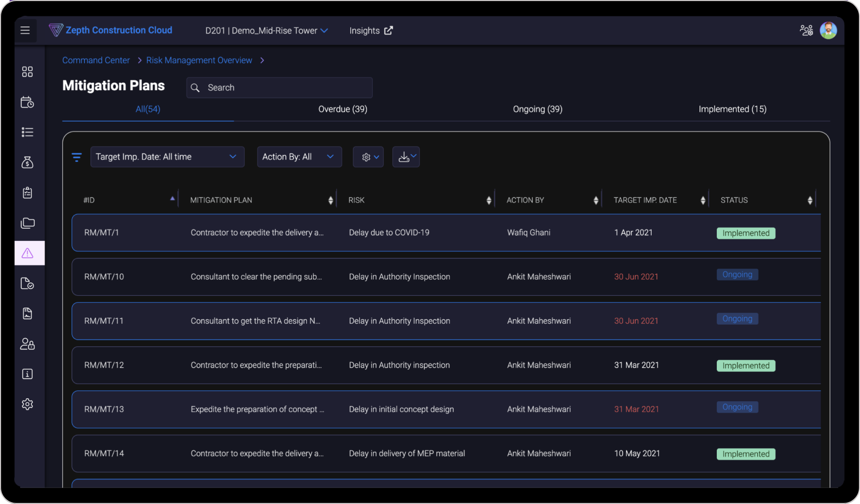Open the team management icon in top bar
This screenshot has height=504, width=860.
(x=807, y=30)
